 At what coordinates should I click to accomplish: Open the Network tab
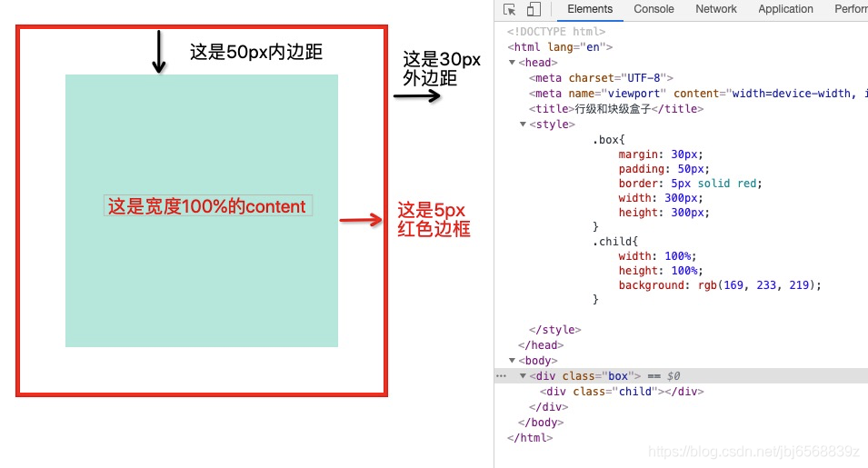716,9
